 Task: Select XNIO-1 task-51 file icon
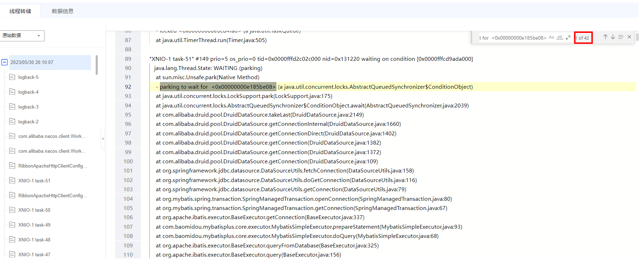(12, 181)
